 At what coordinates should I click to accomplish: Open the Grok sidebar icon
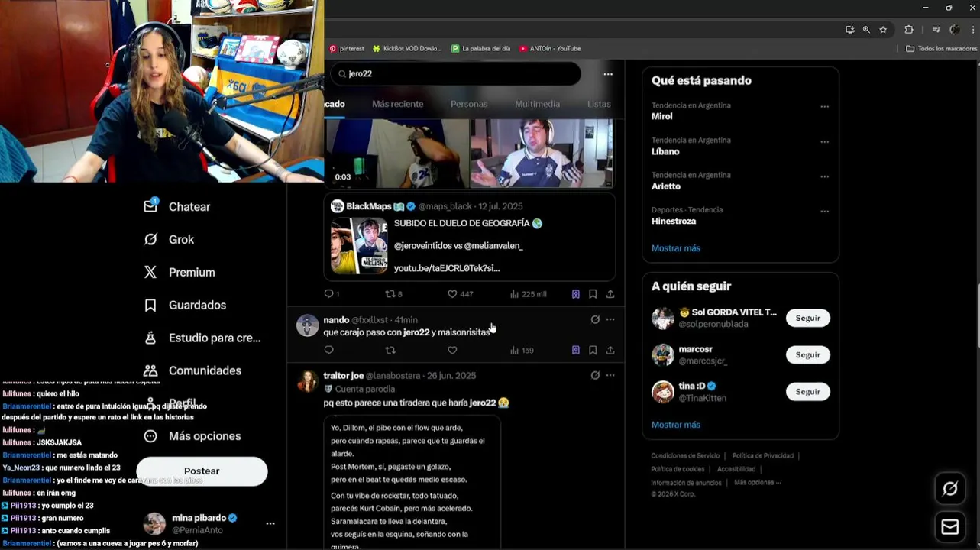click(x=150, y=239)
